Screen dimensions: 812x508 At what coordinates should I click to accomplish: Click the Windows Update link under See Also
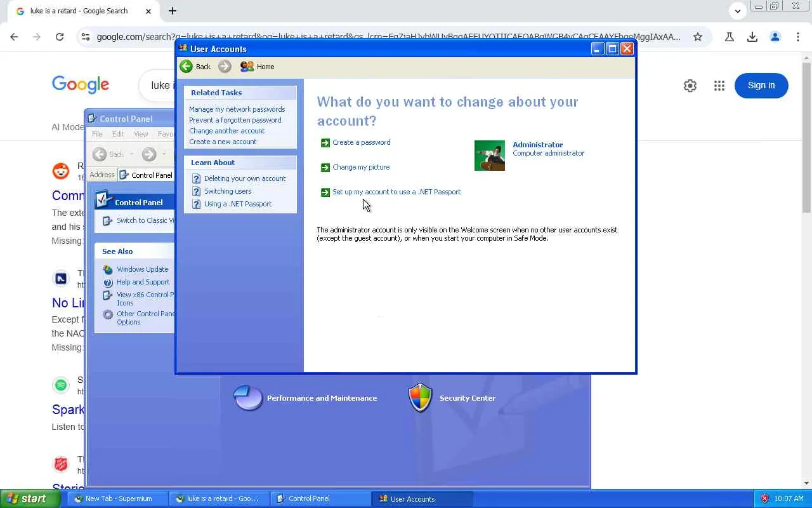pyautogui.click(x=143, y=269)
